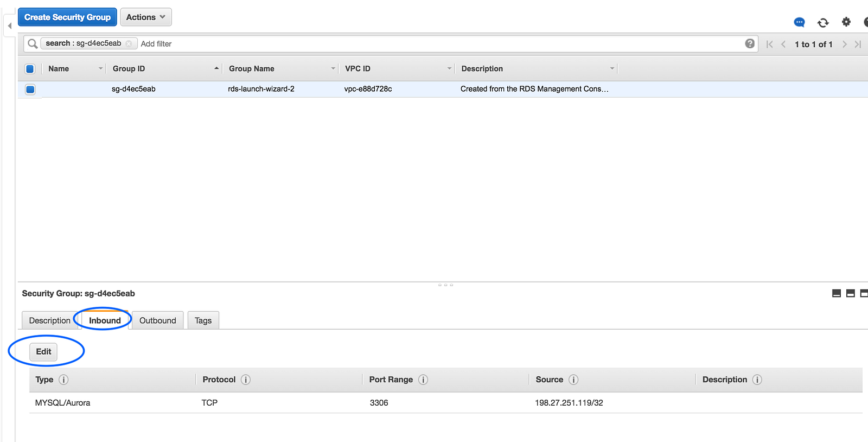This screenshot has width=868, height=442.
Task: Open the feedback chat bubble icon
Action: [799, 22]
